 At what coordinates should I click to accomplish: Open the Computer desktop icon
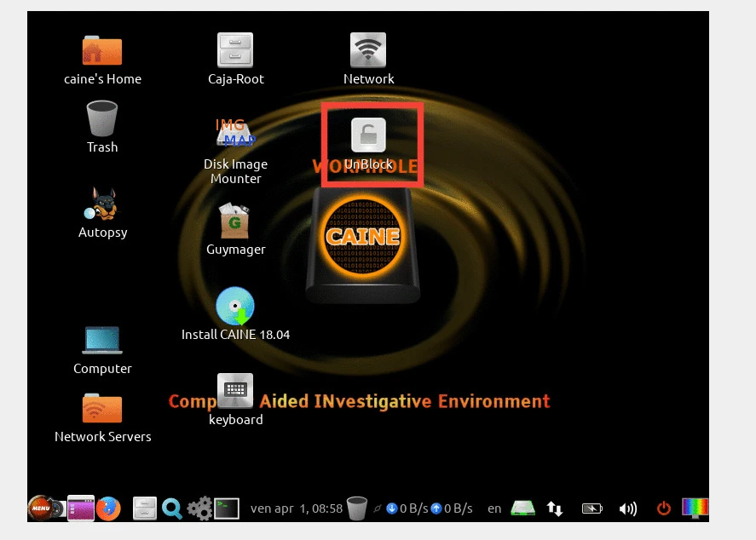point(102,341)
